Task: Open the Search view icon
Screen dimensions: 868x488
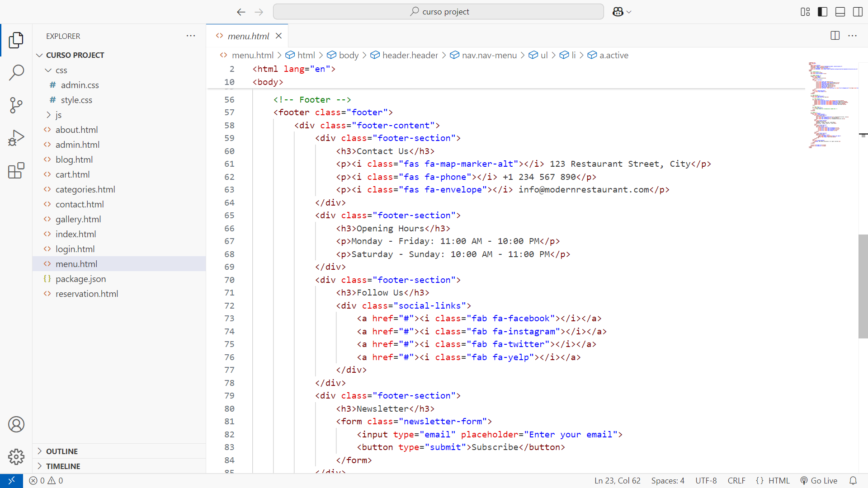Action: (x=16, y=72)
